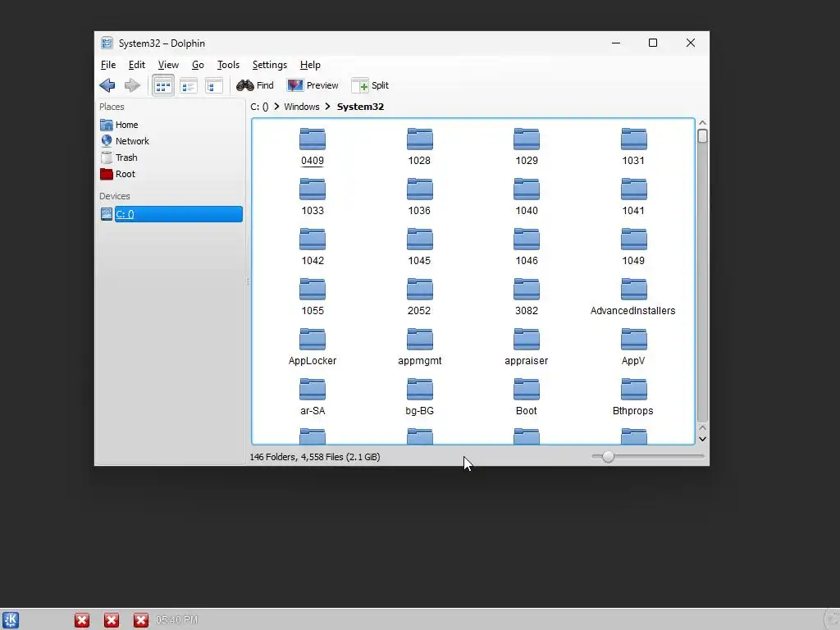Viewport: 840px width, 630px height.
Task: Expand breadcrumb arrow after C: ()
Action: [276, 107]
